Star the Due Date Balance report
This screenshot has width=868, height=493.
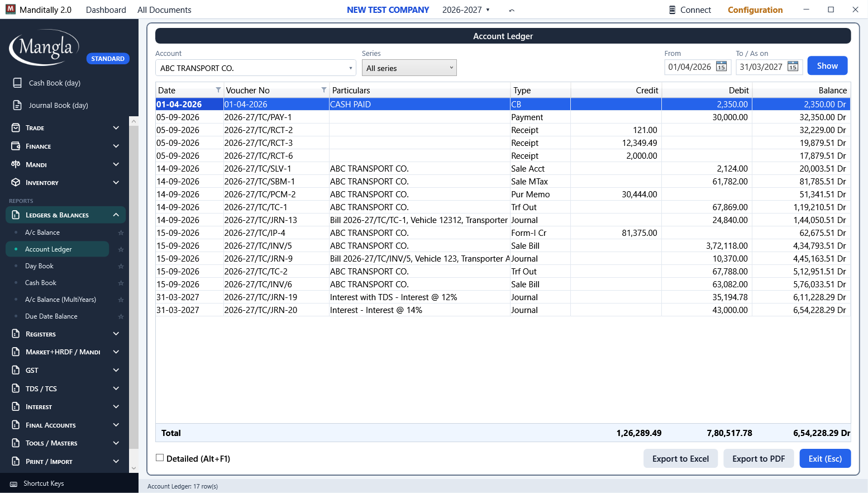click(121, 316)
